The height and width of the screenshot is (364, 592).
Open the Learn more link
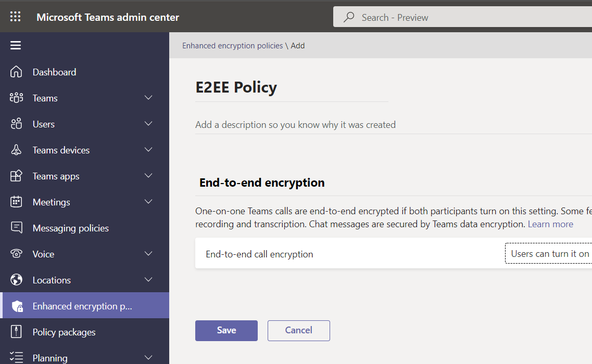click(x=550, y=224)
